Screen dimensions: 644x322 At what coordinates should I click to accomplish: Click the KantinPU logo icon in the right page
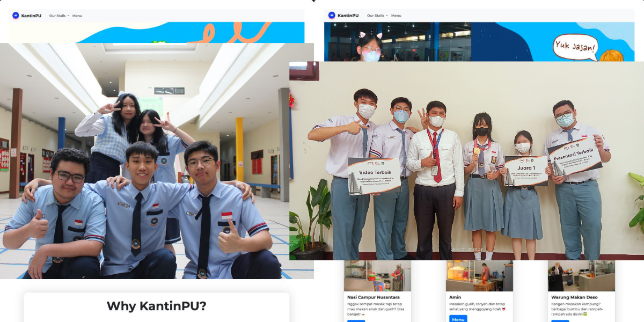[332, 16]
